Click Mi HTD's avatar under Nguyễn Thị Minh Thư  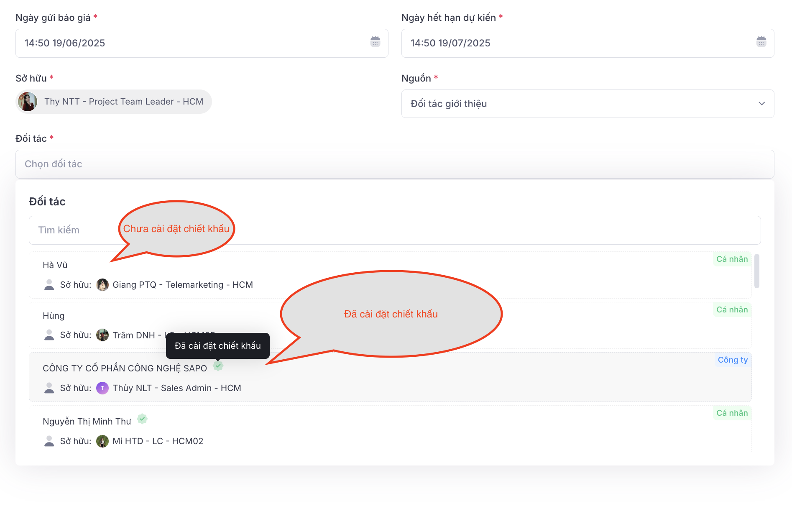coord(102,441)
